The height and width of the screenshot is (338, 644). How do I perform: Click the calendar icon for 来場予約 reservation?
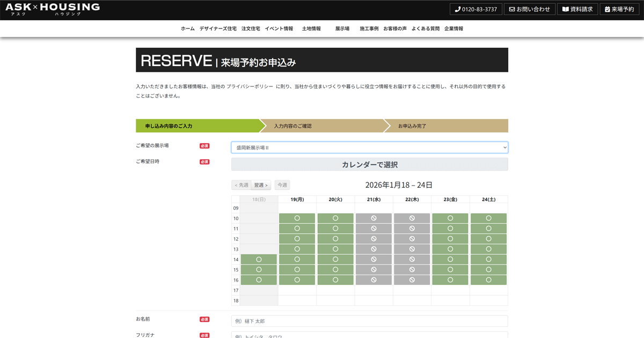pyautogui.click(x=620, y=9)
